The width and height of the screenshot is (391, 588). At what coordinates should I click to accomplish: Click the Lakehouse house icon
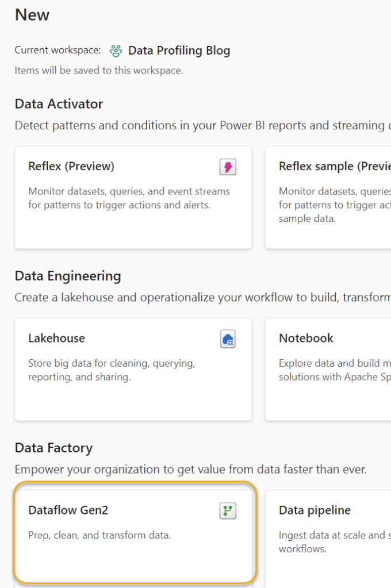click(228, 339)
